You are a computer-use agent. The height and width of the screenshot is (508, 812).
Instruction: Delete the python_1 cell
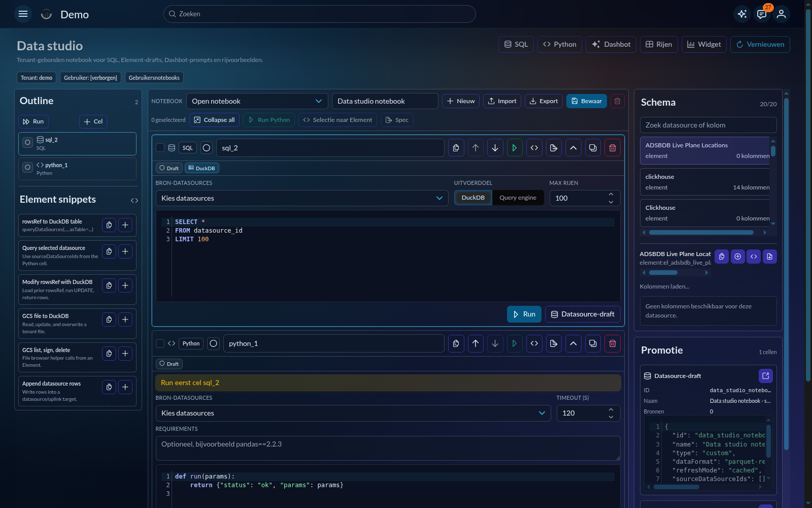pos(613,343)
